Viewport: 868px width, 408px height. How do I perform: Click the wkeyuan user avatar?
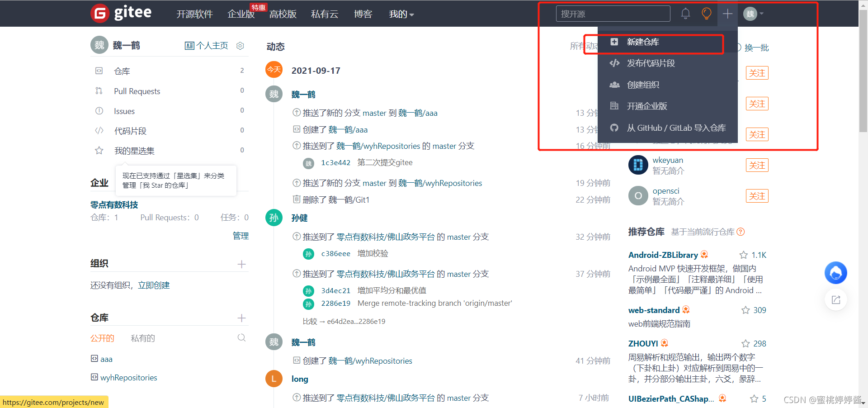638,165
